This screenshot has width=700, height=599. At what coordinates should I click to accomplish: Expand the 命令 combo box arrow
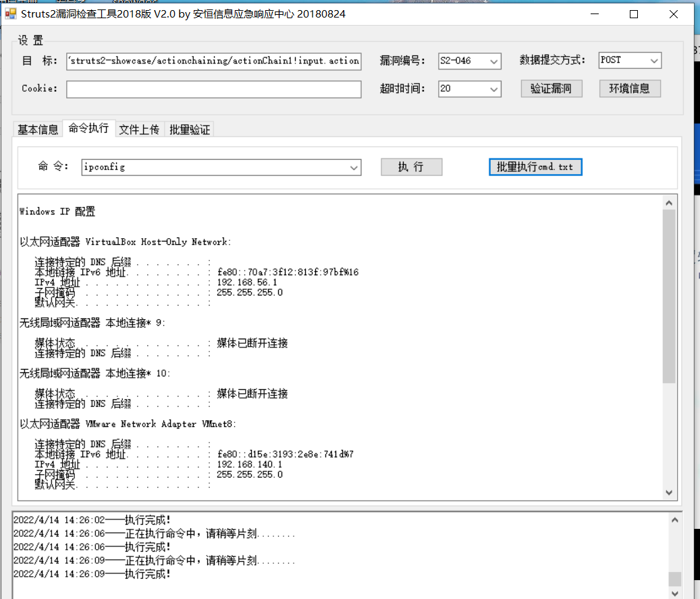[x=354, y=167]
